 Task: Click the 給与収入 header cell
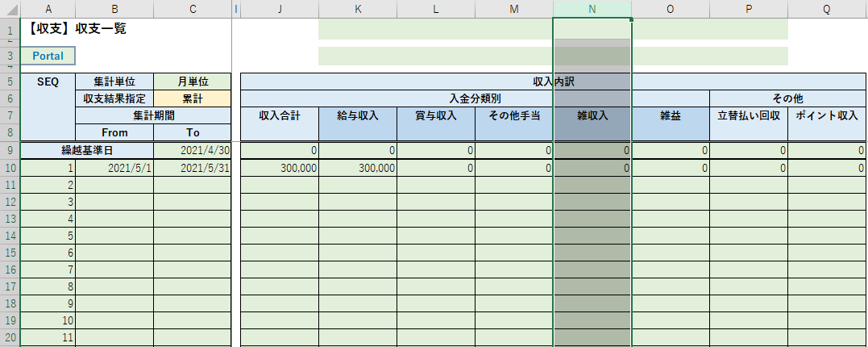click(x=358, y=124)
